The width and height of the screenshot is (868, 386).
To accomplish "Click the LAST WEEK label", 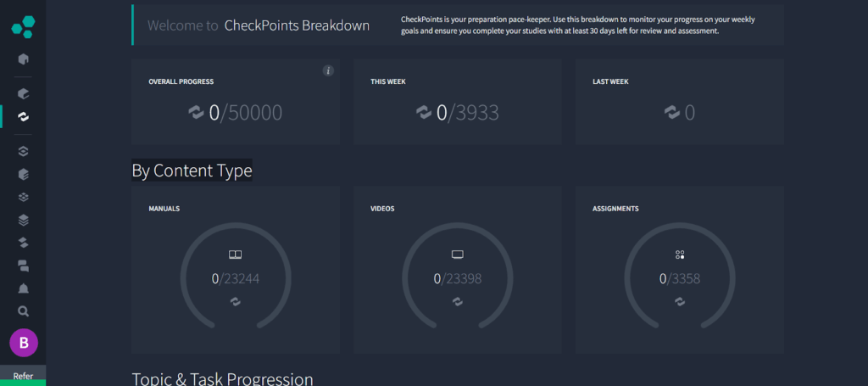I will tap(610, 81).
